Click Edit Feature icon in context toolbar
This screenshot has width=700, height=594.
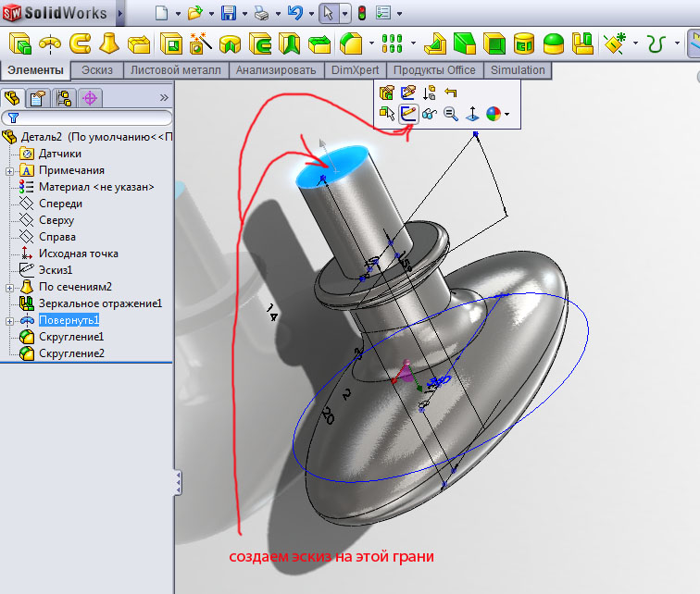coord(389,93)
